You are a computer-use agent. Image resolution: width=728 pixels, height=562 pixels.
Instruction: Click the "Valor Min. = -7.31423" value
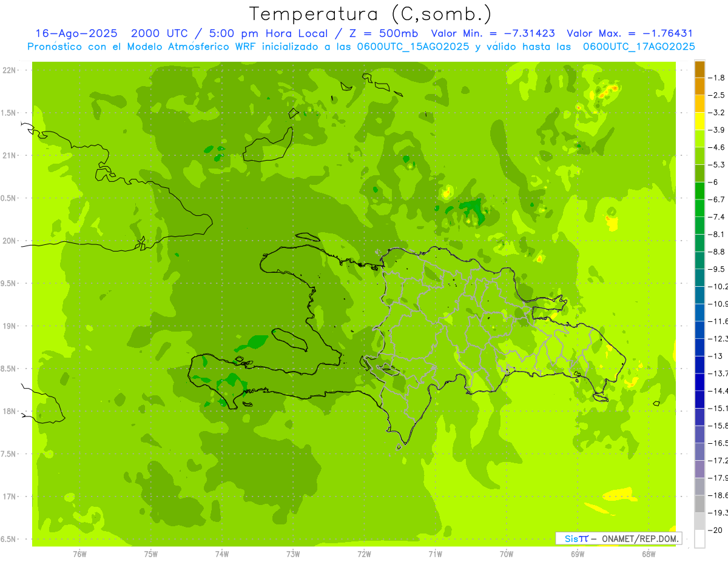[493, 34]
